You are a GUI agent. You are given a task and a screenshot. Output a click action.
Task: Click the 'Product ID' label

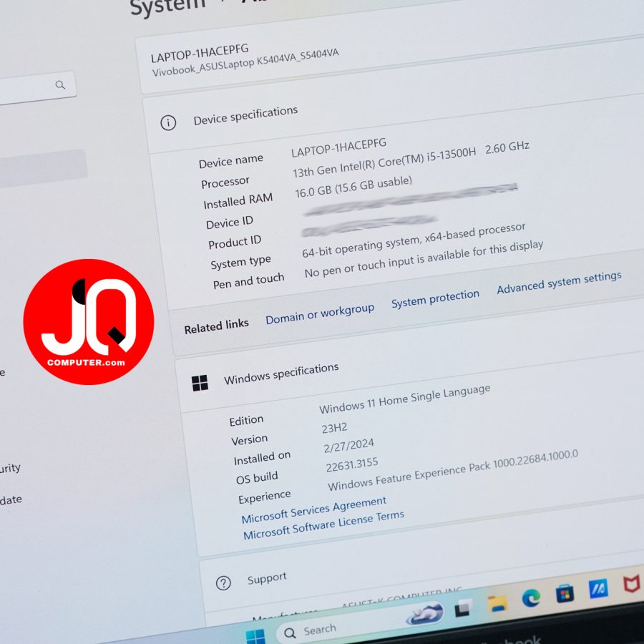click(x=235, y=243)
